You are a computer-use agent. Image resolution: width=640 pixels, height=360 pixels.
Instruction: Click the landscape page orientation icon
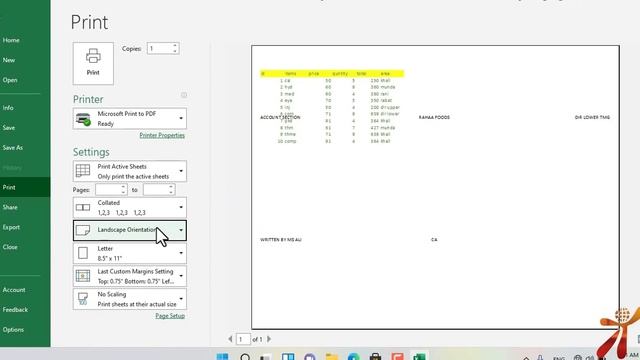point(83,230)
